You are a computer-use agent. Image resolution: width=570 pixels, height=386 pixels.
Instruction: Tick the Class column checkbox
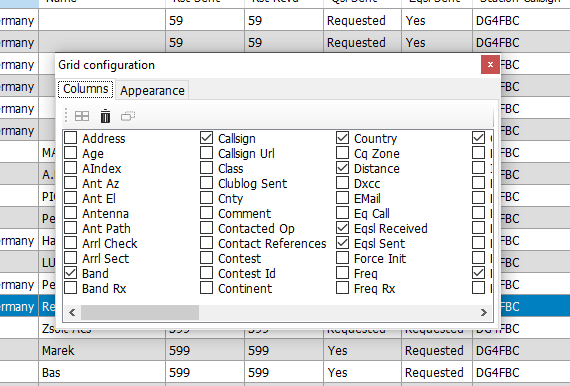[206, 168]
